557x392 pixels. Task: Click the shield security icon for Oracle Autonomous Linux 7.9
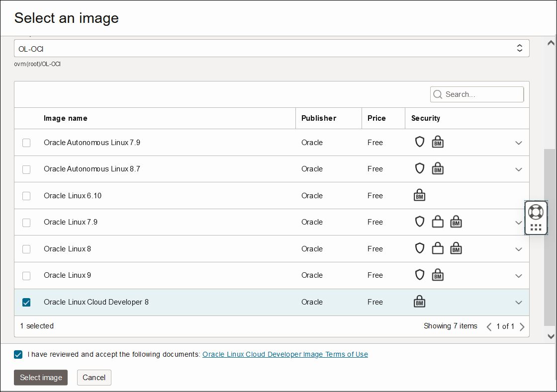tap(420, 142)
